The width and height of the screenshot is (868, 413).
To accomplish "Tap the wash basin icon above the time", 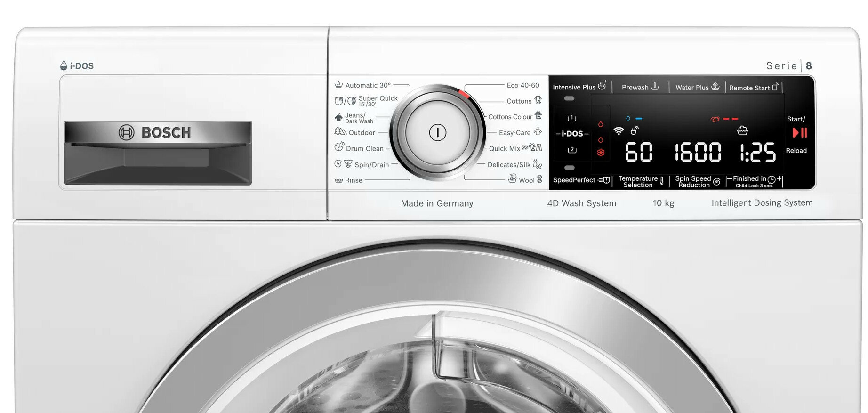I will tap(742, 130).
